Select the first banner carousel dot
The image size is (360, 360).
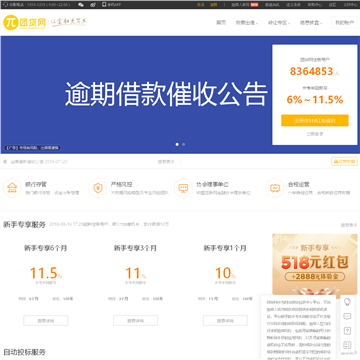pos(177,144)
